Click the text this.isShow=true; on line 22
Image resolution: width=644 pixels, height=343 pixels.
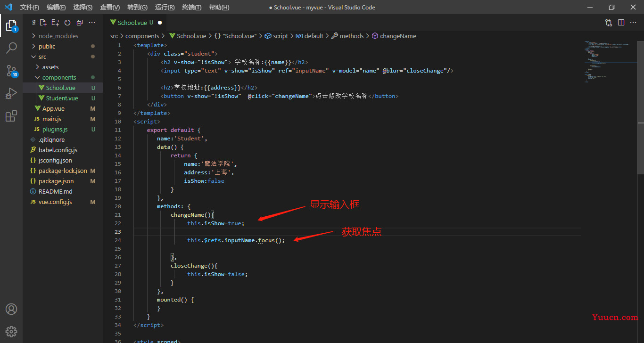click(x=216, y=223)
